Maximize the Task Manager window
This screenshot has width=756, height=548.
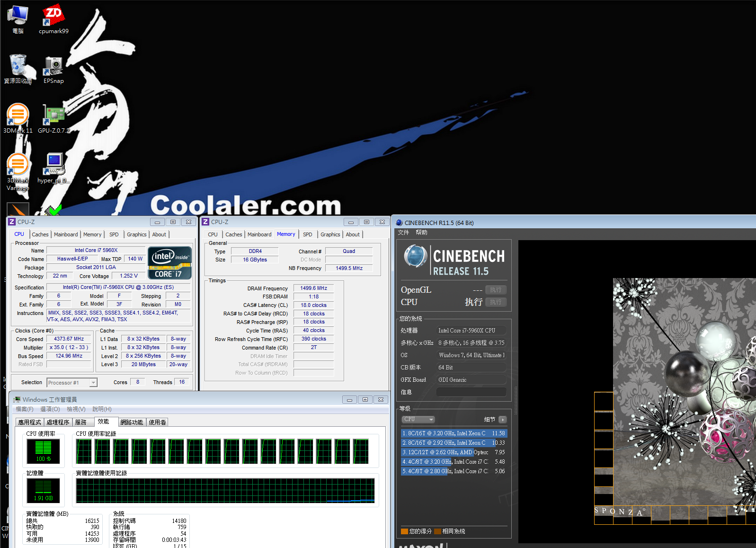[365, 400]
